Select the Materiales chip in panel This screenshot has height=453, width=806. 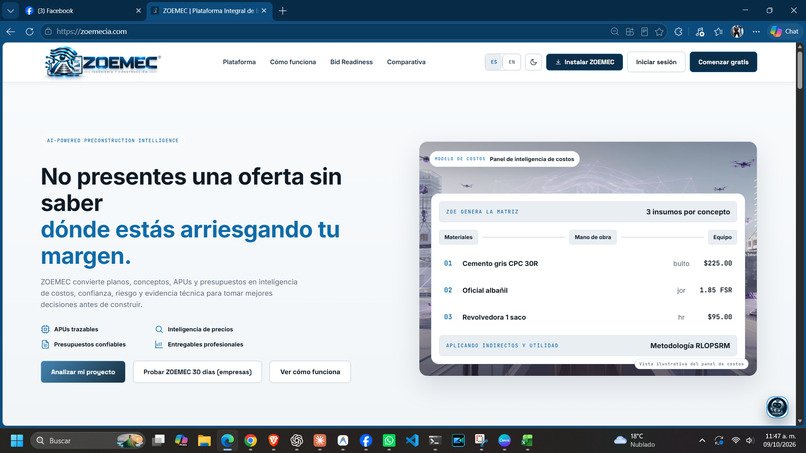pos(458,237)
